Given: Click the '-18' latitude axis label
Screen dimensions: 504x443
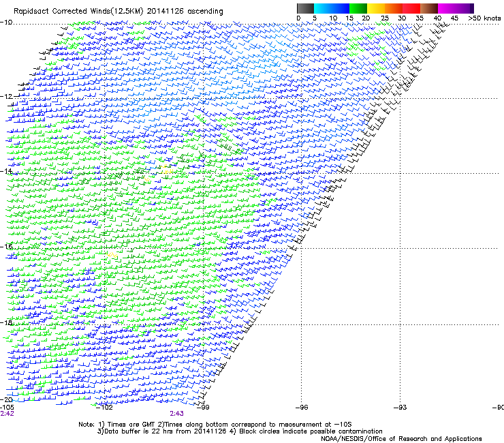Looking at the screenshot, I should 6,322.
